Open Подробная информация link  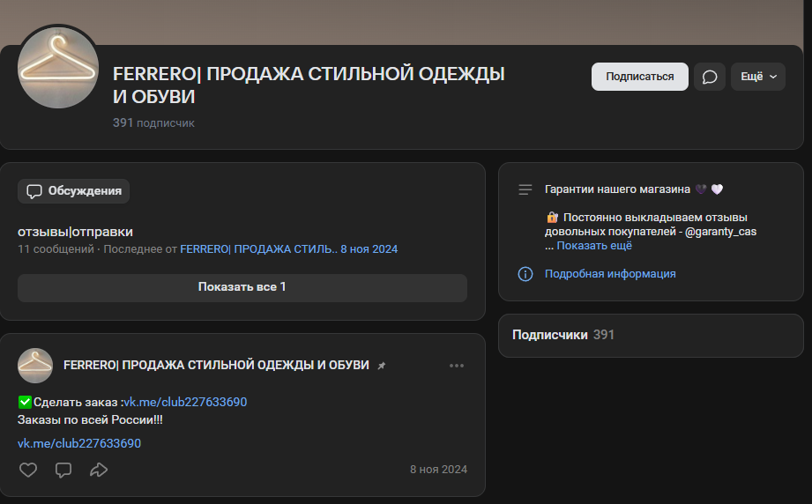point(610,274)
